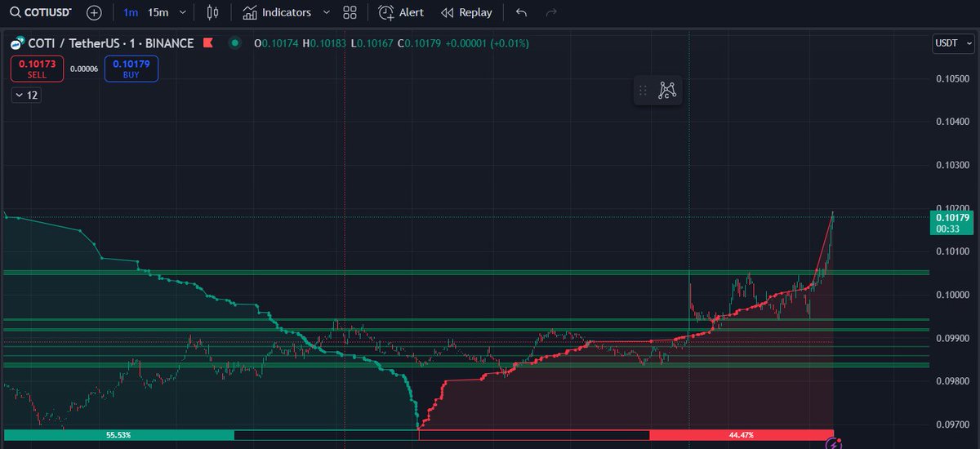Open the Indicators dialog
The height and width of the screenshot is (449, 980).
tap(278, 12)
